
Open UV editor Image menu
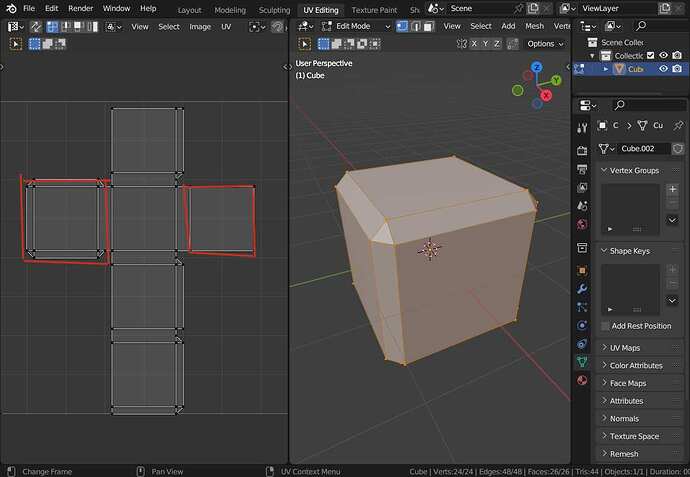tap(200, 27)
